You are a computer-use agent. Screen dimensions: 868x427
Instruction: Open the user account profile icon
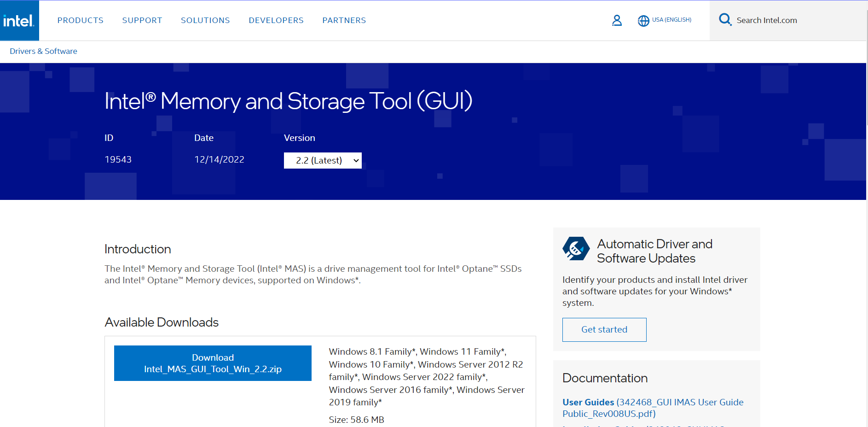pyautogui.click(x=617, y=20)
